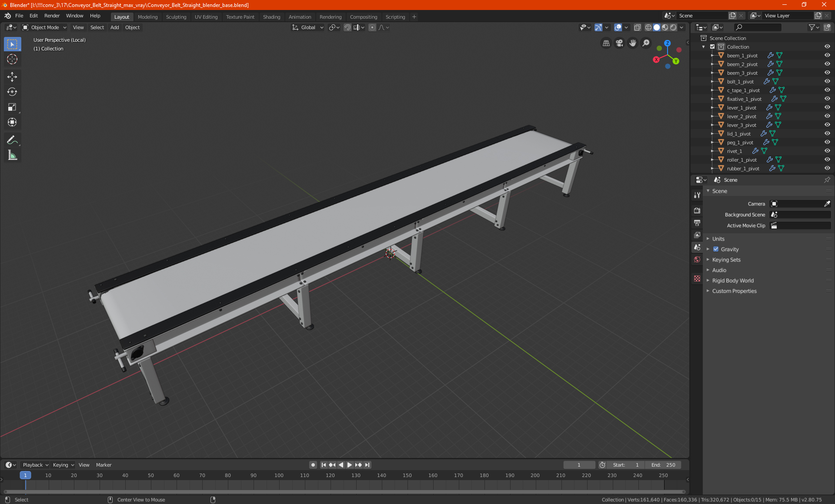Open the View Layer properties tab
Image resolution: width=835 pixels, height=504 pixels.
click(x=697, y=235)
